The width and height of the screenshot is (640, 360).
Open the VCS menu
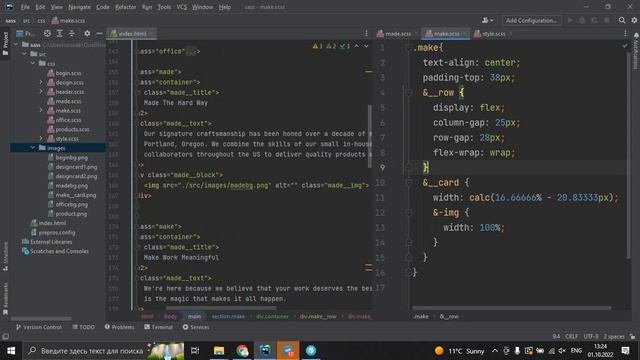(182, 7)
